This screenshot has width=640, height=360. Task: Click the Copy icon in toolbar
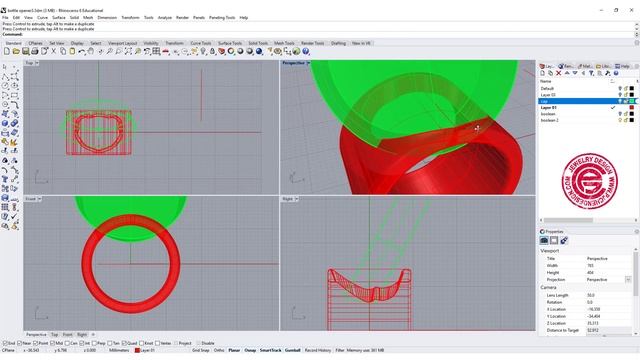pyautogui.click(x=63, y=51)
